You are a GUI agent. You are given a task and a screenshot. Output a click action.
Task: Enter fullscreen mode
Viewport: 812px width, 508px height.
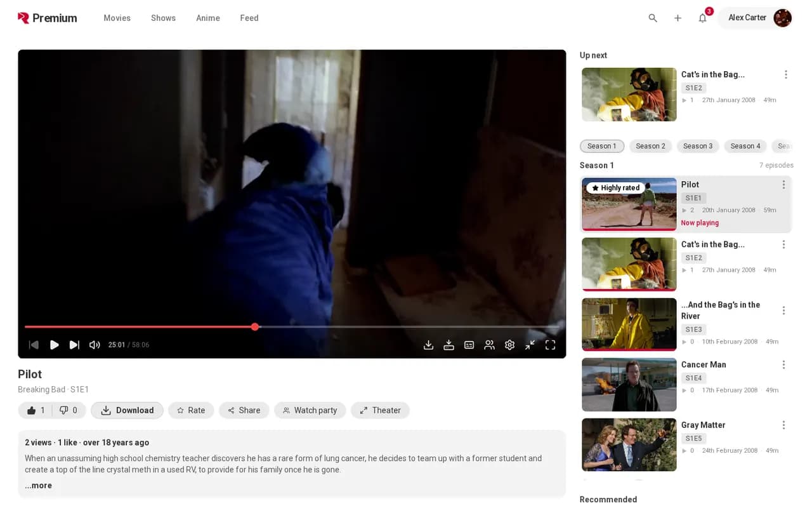pyautogui.click(x=551, y=345)
